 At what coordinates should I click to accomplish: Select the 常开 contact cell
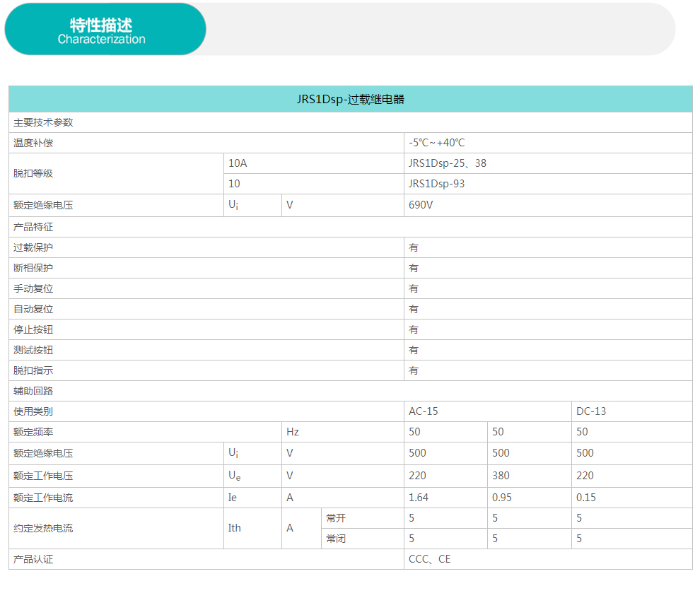[x=363, y=518]
